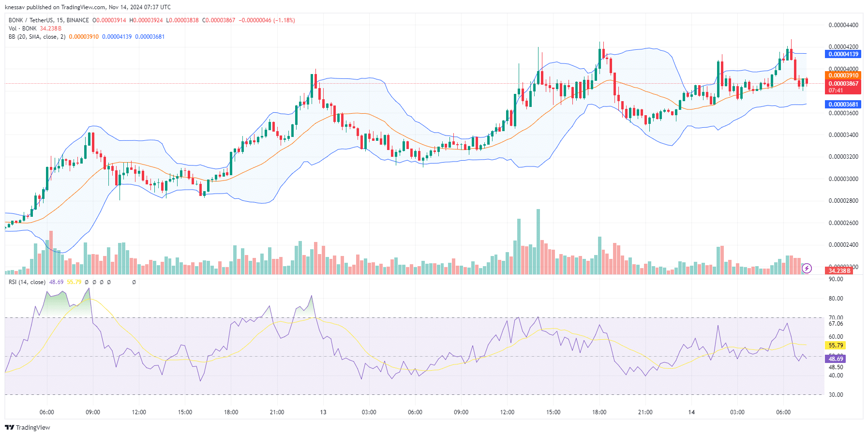Click the 0.00003400 price axis label
Image resolution: width=868 pixels, height=436 pixels.
pyautogui.click(x=843, y=135)
